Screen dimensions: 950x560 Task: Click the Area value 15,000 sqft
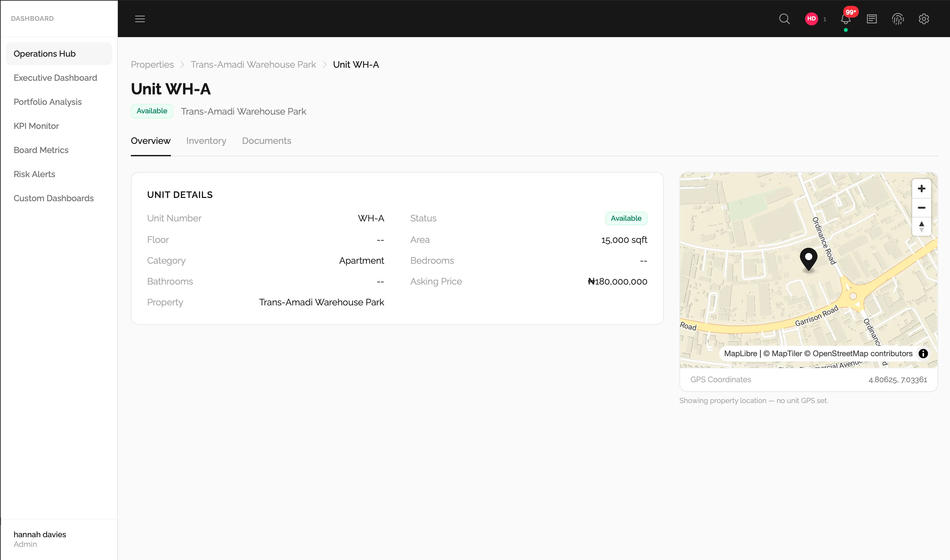(624, 240)
